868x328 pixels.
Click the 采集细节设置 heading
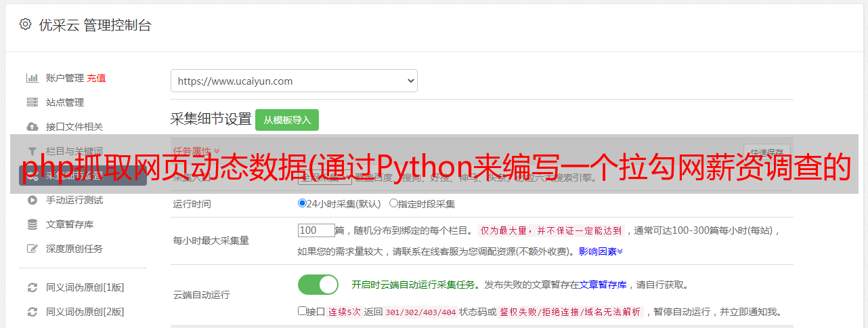click(x=211, y=119)
